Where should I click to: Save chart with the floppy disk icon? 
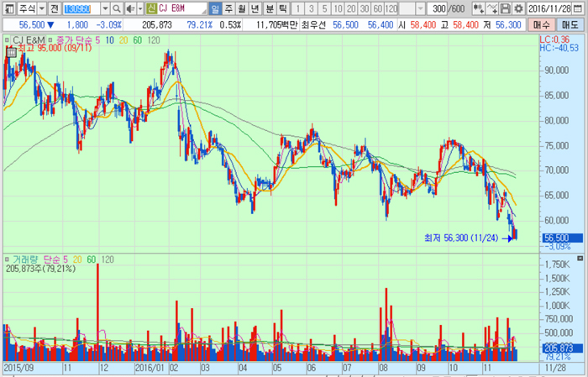tap(506, 8)
